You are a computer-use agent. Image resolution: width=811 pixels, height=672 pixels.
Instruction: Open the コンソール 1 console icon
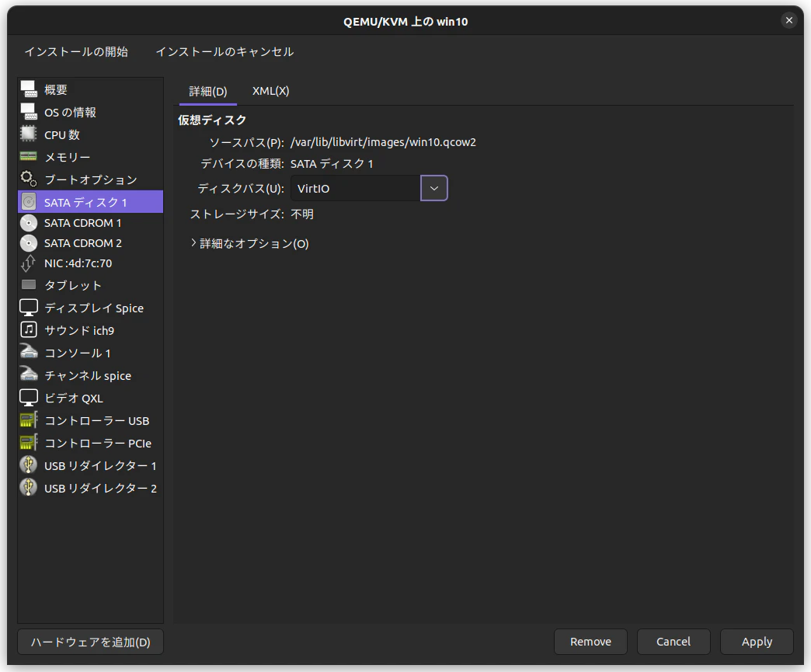[29, 352]
